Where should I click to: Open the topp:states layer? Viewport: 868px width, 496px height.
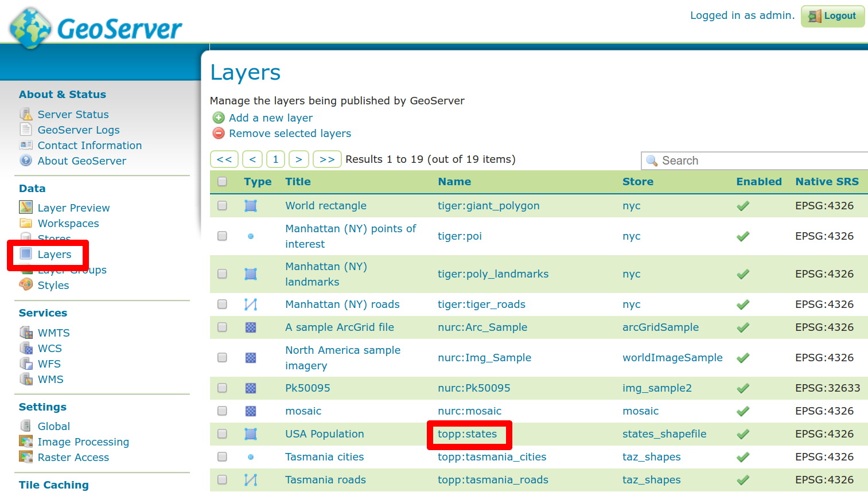click(x=468, y=434)
